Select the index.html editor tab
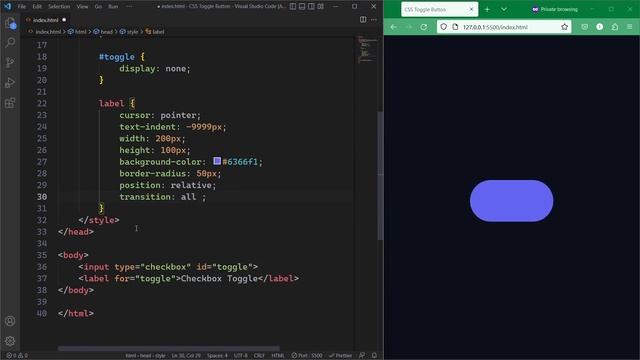The width and height of the screenshot is (640, 360). (46, 20)
